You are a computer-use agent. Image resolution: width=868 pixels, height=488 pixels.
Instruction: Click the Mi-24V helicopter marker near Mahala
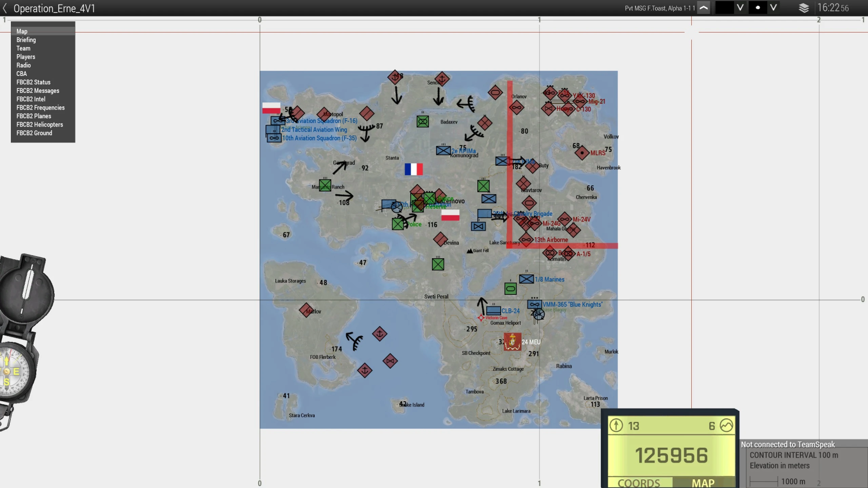pyautogui.click(x=564, y=219)
